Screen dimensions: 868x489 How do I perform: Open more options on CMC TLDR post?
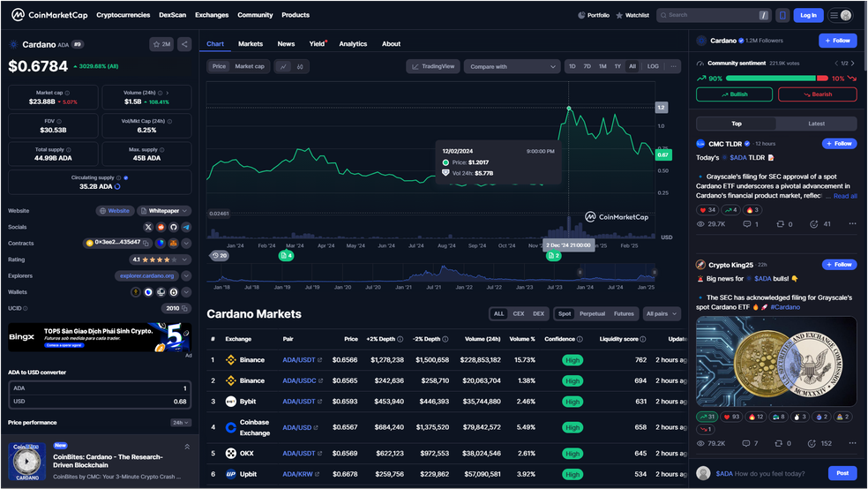[852, 223]
